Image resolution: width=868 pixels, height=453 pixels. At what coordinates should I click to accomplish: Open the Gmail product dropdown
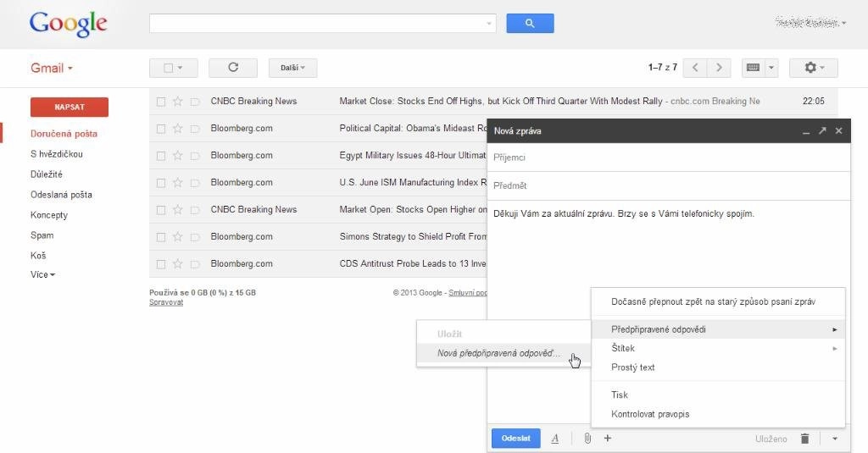click(x=52, y=68)
